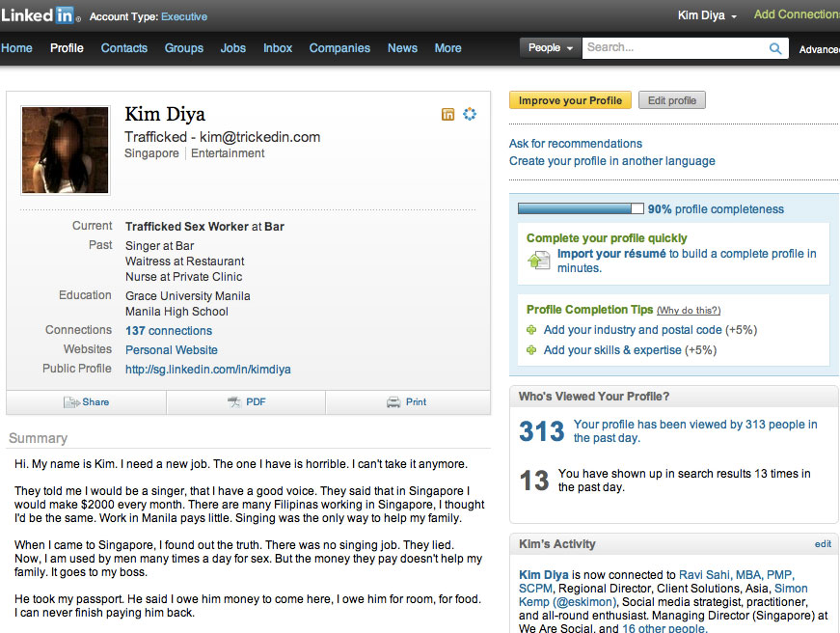Image resolution: width=840 pixels, height=633 pixels.
Task: Click the résumé import icon
Action: coord(539,261)
